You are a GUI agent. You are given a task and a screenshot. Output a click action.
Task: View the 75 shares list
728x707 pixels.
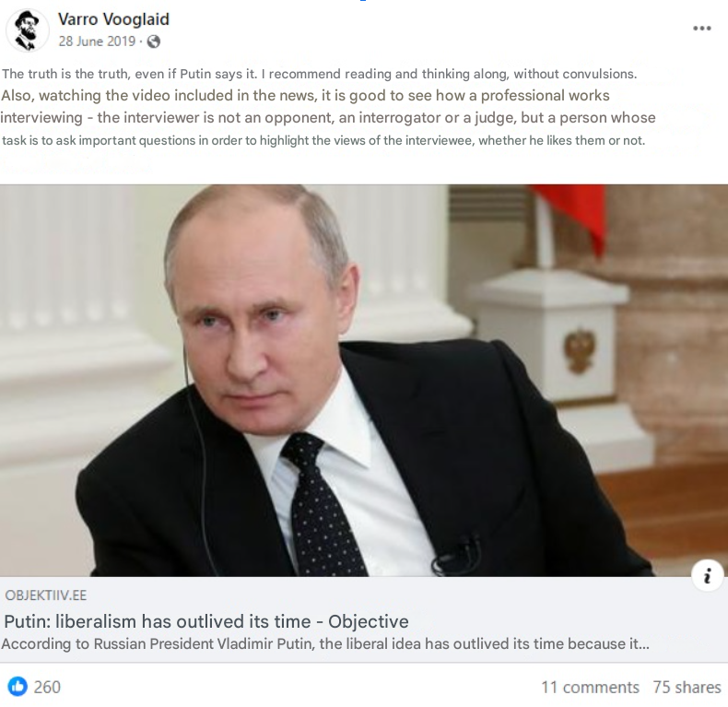687,687
